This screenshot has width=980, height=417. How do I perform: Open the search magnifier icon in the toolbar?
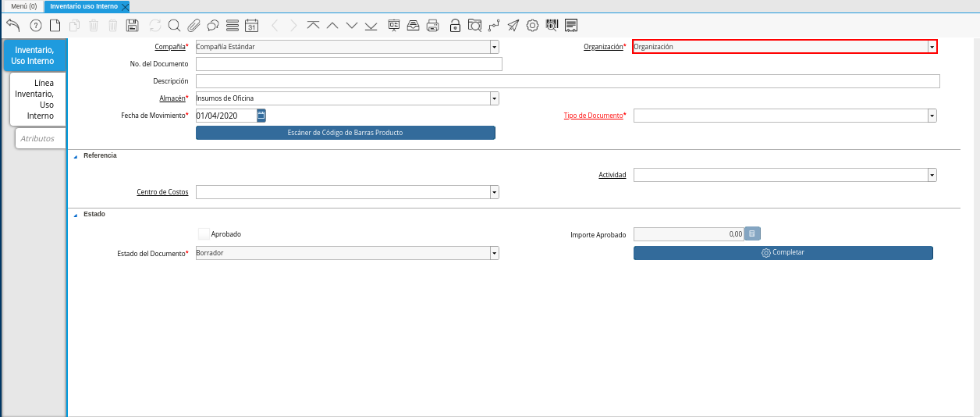(x=174, y=25)
